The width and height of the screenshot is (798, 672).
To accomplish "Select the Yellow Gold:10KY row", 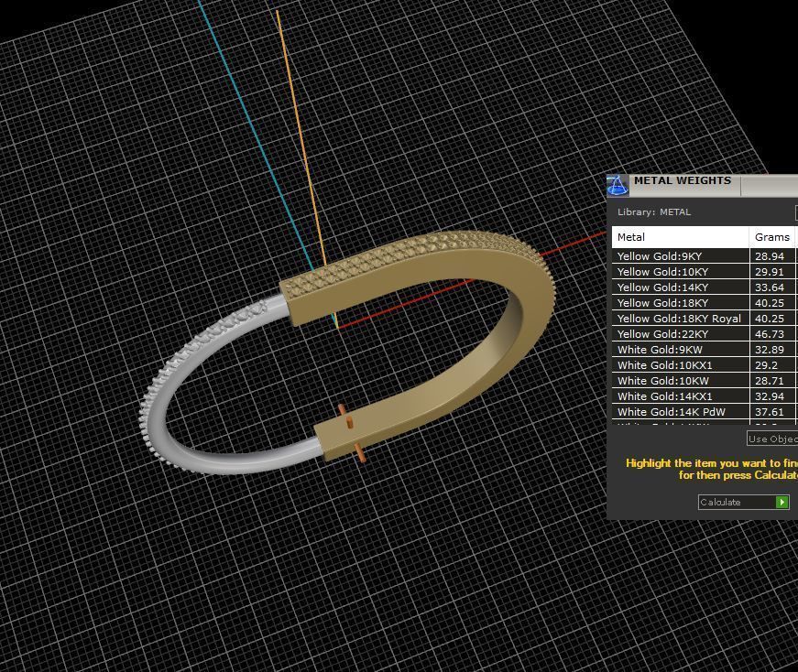I will click(x=705, y=272).
